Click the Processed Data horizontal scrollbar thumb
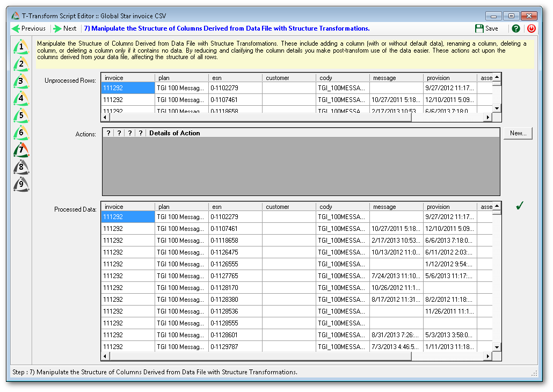553x392 pixels. [x=260, y=357]
